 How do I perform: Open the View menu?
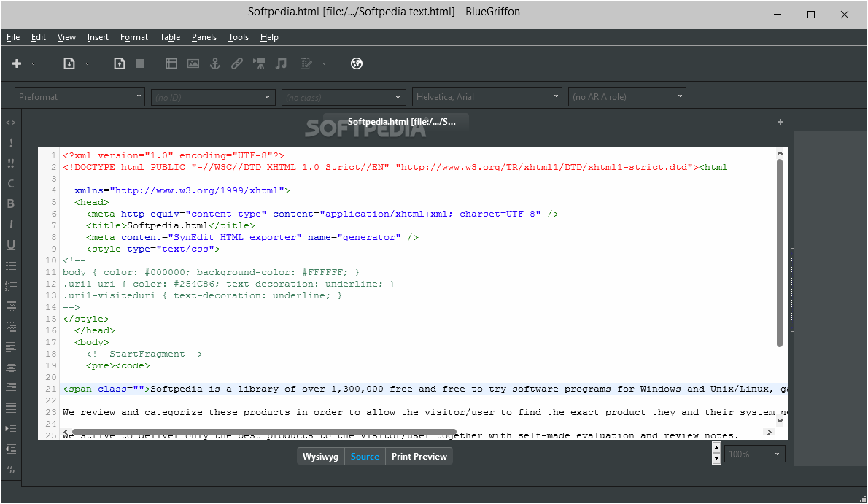point(66,37)
